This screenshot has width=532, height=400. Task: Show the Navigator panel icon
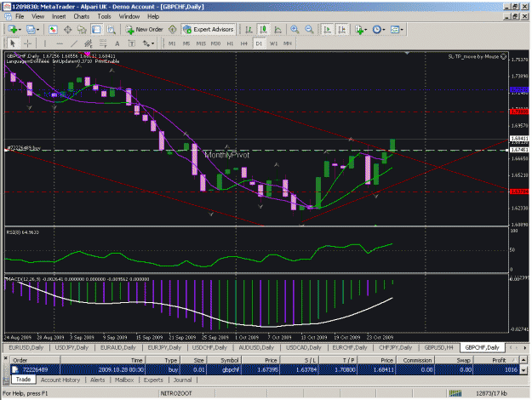click(x=82, y=30)
